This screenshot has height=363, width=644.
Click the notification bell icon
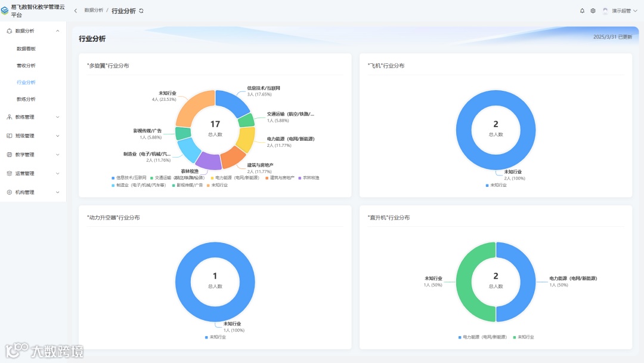(x=582, y=11)
